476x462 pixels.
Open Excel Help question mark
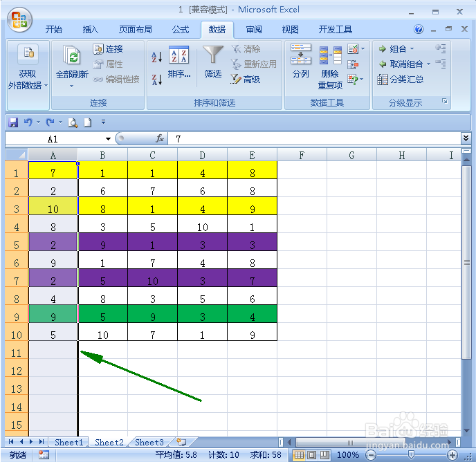click(419, 29)
